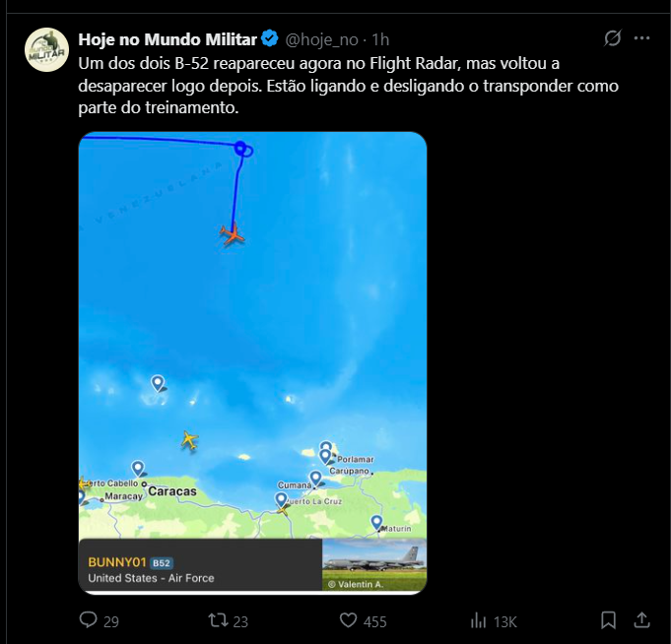
Task: Click the B52 aircraft type badge
Action: [x=161, y=562]
